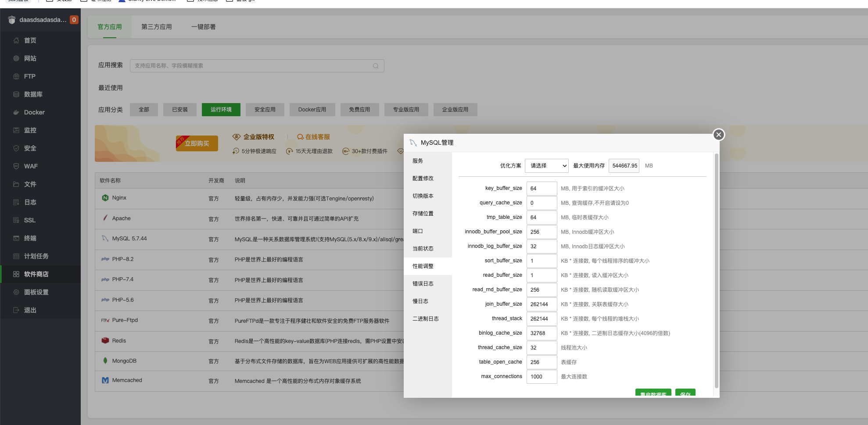Click the SSL icon in sidebar

pyautogui.click(x=16, y=220)
